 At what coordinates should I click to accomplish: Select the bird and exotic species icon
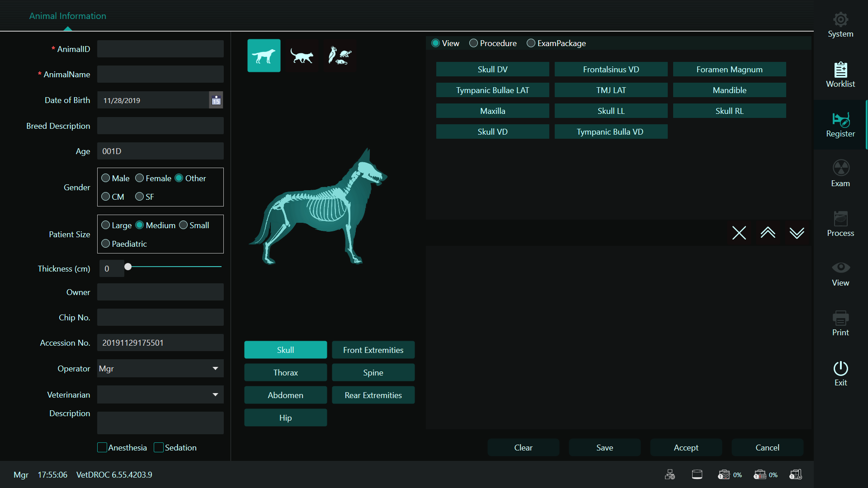[x=340, y=56]
